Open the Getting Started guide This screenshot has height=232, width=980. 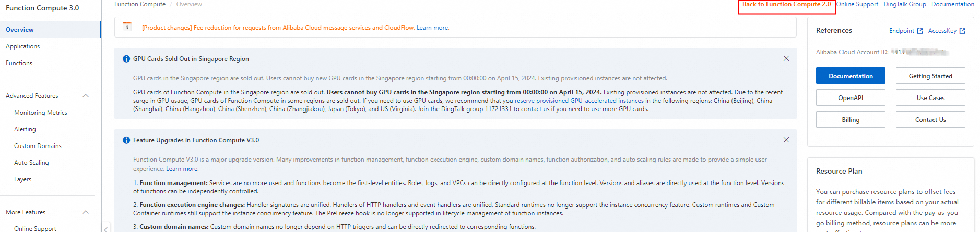tap(930, 76)
